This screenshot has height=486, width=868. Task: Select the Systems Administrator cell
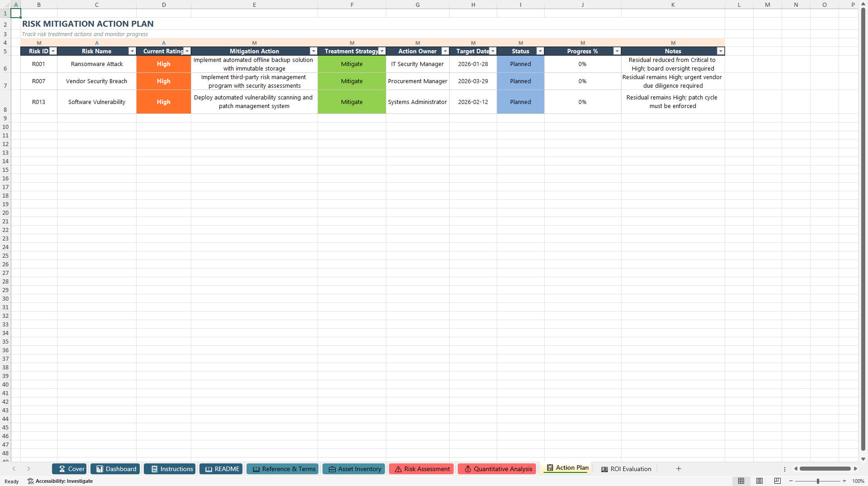(417, 102)
